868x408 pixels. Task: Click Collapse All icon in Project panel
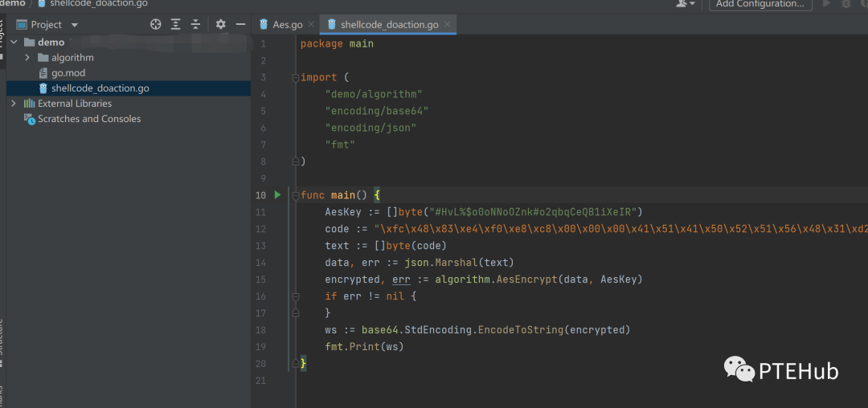195,24
